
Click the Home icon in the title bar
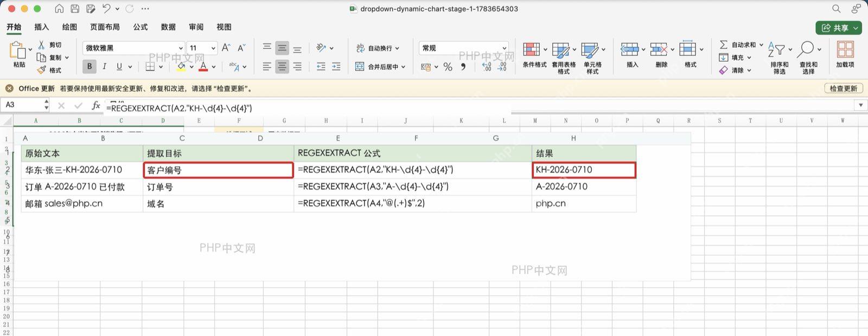coord(60,9)
